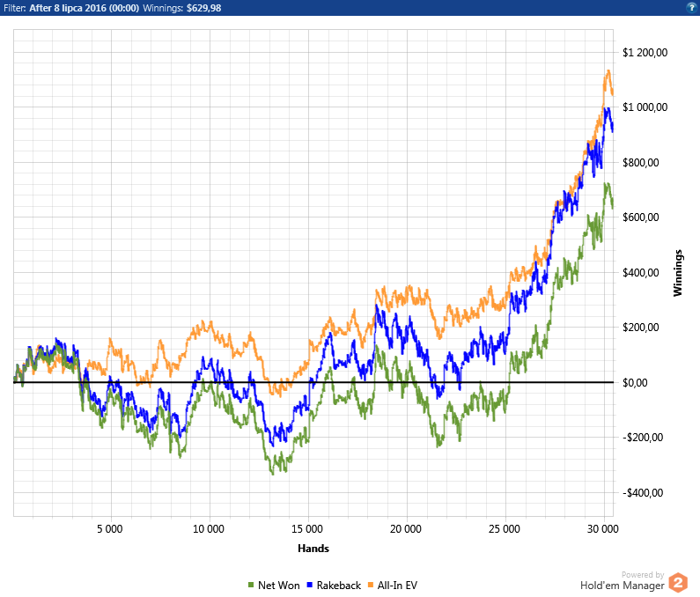
Task: Click the Hold'em Manager 2 logo
Action: pyautogui.click(x=678, y=582)
